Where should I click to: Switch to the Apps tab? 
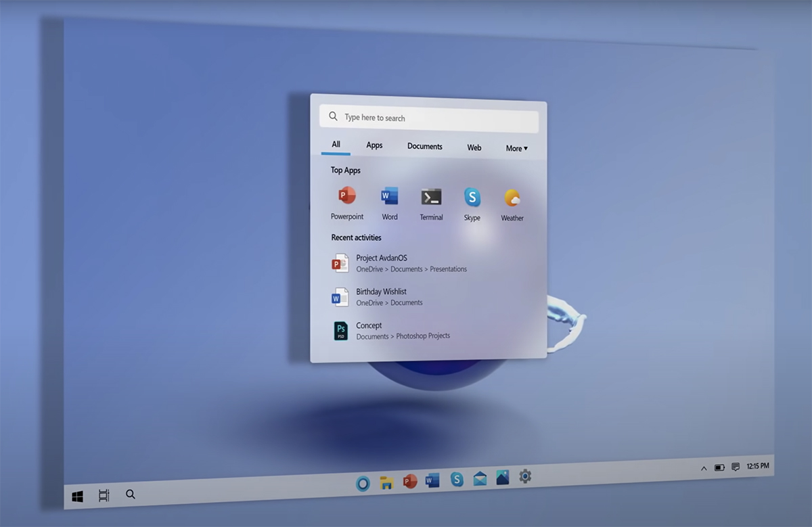click(374, 145)
